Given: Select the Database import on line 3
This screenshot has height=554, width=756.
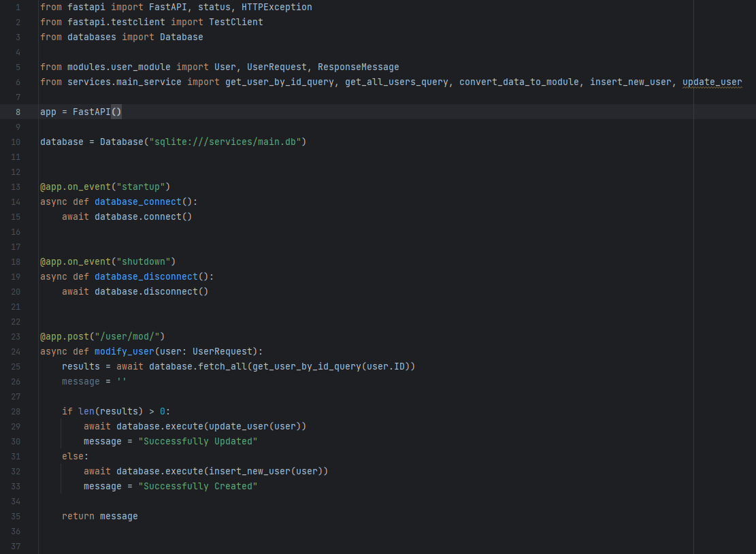Looking at the screenshot, I should click(x=181, y=37).
